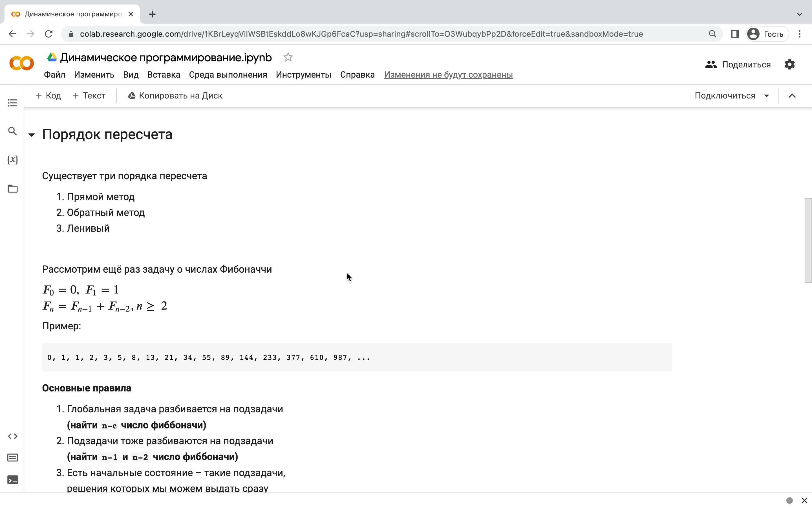Open the files folder panel icon
The height and width of the screenshot is (508, 812).
12,189
